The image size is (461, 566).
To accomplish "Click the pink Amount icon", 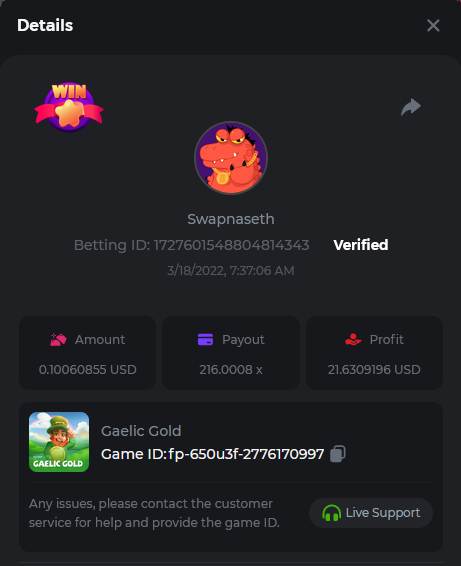I will [58, 340].
